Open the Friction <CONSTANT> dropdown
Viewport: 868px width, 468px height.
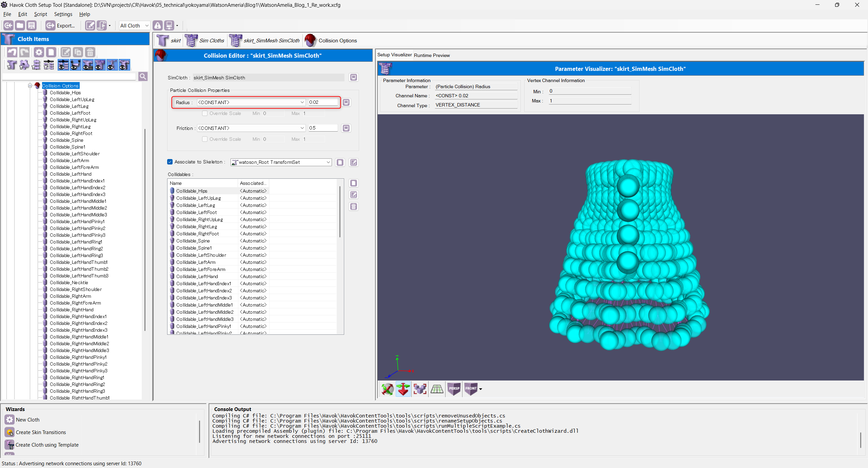tap(251, 128)
